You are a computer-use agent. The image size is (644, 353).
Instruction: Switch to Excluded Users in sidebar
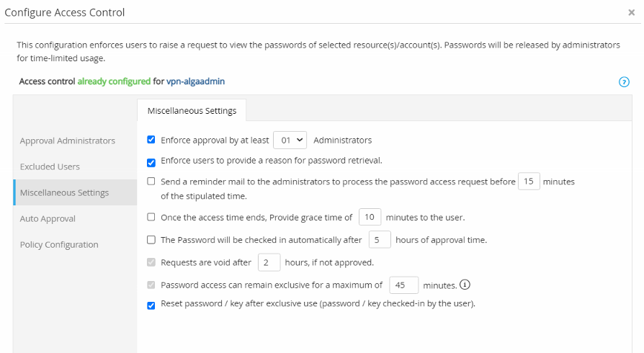coord(50,166)
